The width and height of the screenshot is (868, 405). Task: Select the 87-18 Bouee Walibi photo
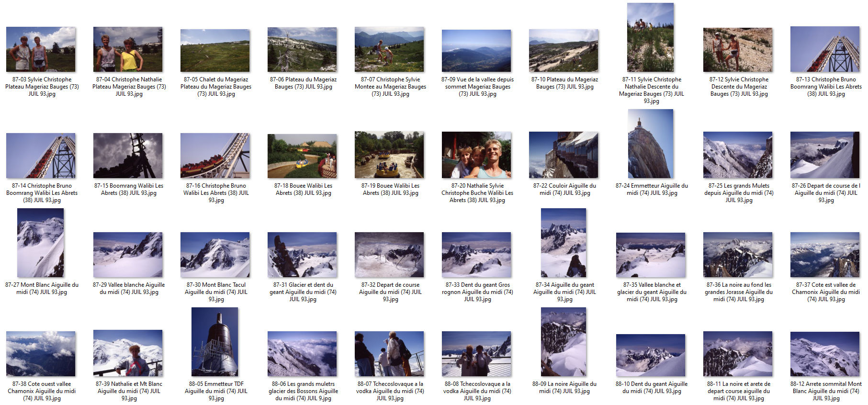point(302,156)
